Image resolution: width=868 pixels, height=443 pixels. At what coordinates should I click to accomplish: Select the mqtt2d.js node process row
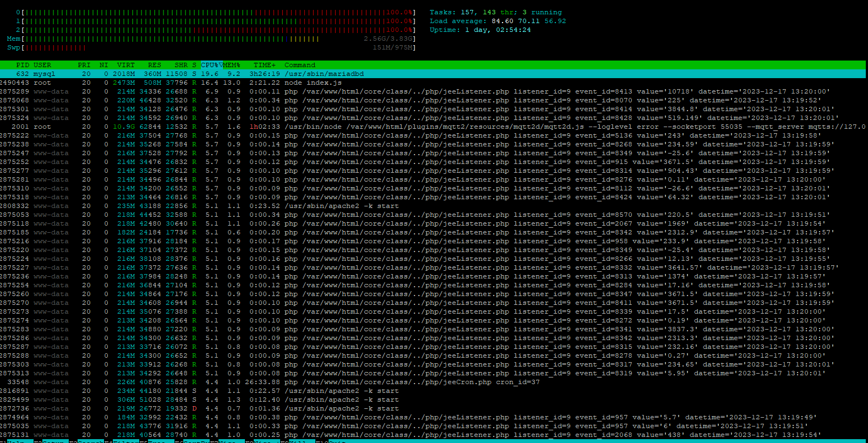pos(433,127)
